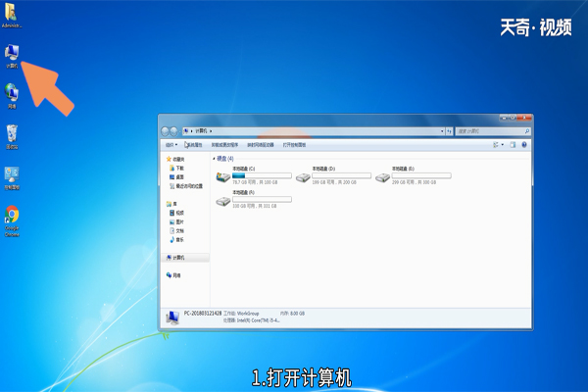
Task: Select the Recycle Bin desktop icon
Action: [x=12, y=137]
